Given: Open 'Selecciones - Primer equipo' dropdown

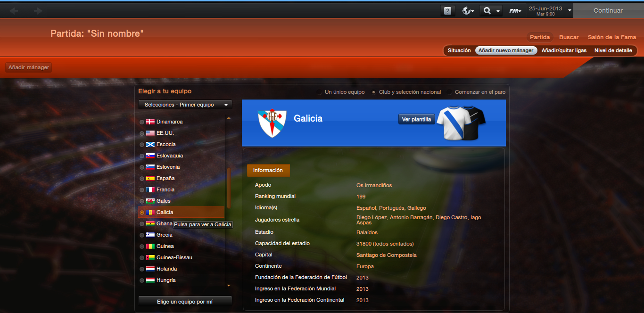Looking at the screenshot, I should coord(185,105).
